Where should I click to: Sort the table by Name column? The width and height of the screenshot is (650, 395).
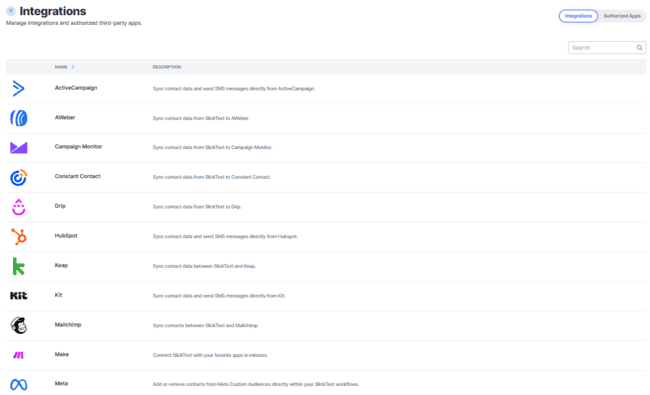pos(64,67)
